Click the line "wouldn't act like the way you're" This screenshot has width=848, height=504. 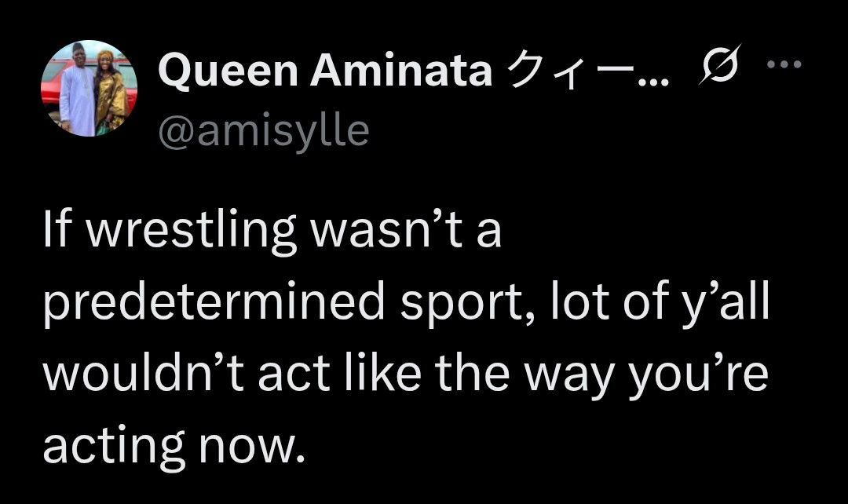(405, 376)
